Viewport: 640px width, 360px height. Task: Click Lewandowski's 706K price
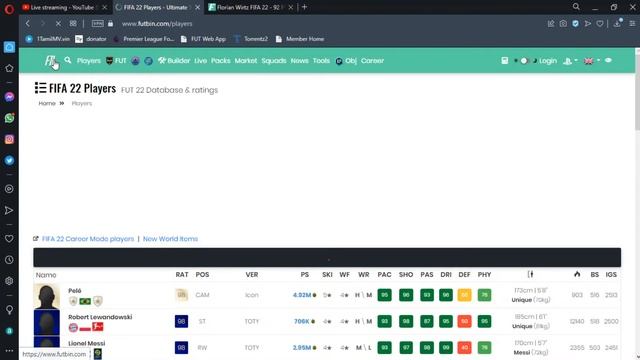click(x=302, y=321)
